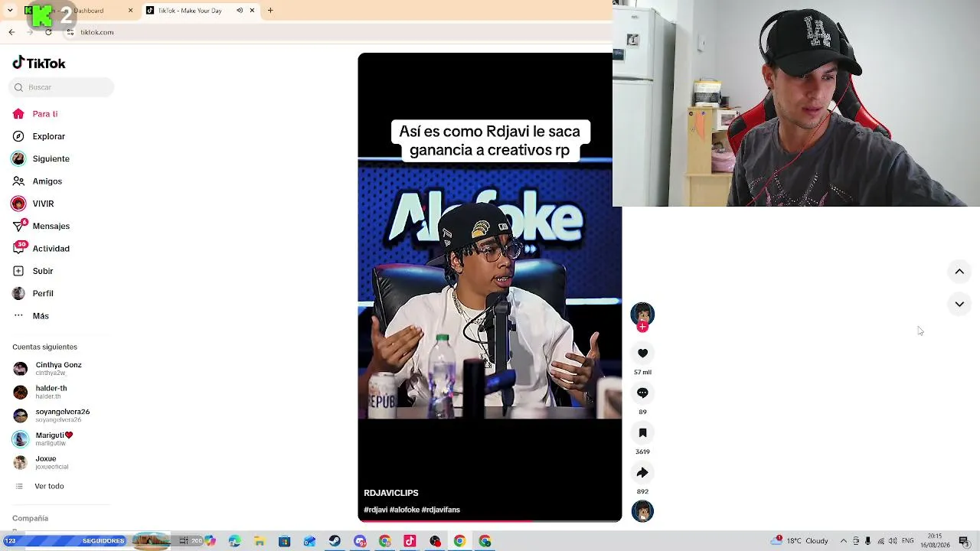
Task: Close the TikTok tab
Action: pyautogui.click(x=252, y=11)
